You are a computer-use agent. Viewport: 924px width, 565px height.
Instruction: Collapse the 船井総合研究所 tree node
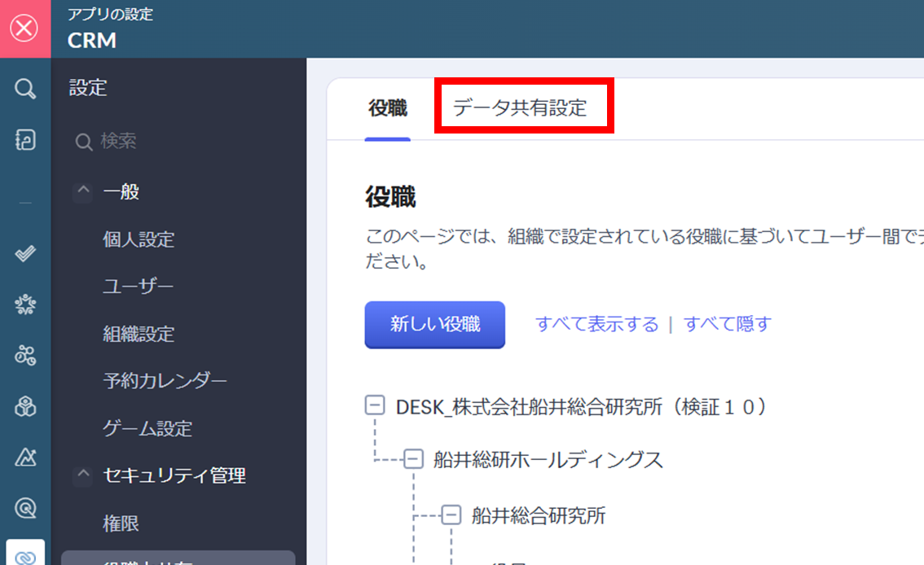click(451, 515)
